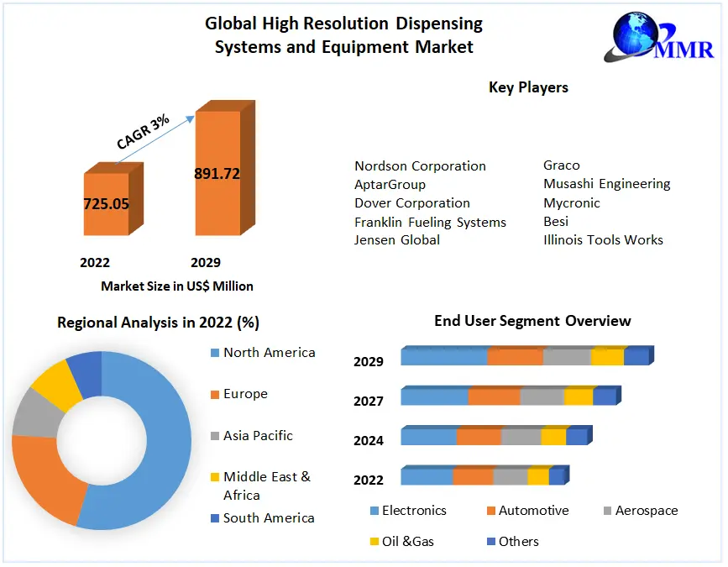Select the Electronics legend color square
The width and height of the screenshot is (728, 567).
point(374,512)
